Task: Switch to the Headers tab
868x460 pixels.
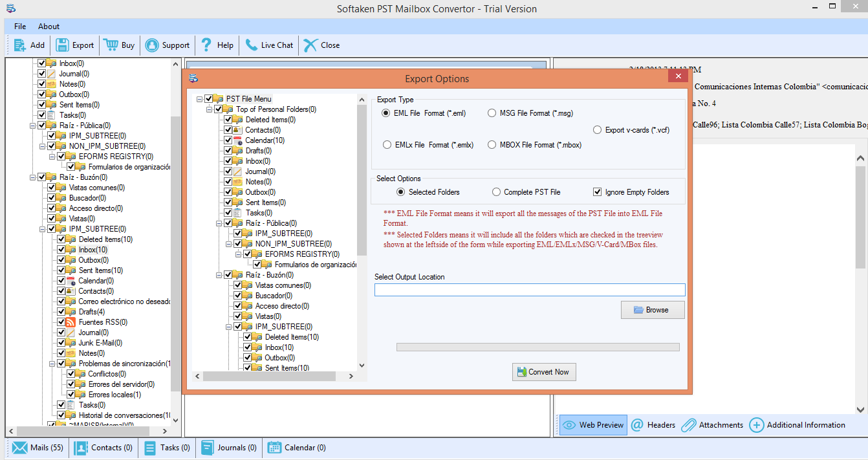Action: [x=653, y=425]
